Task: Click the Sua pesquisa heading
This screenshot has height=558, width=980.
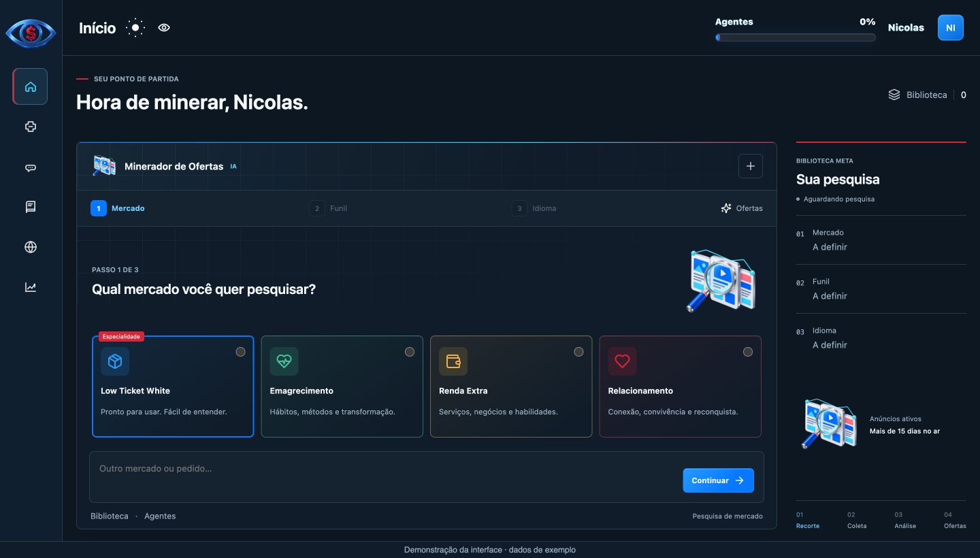Action: [x=838, y=180]
